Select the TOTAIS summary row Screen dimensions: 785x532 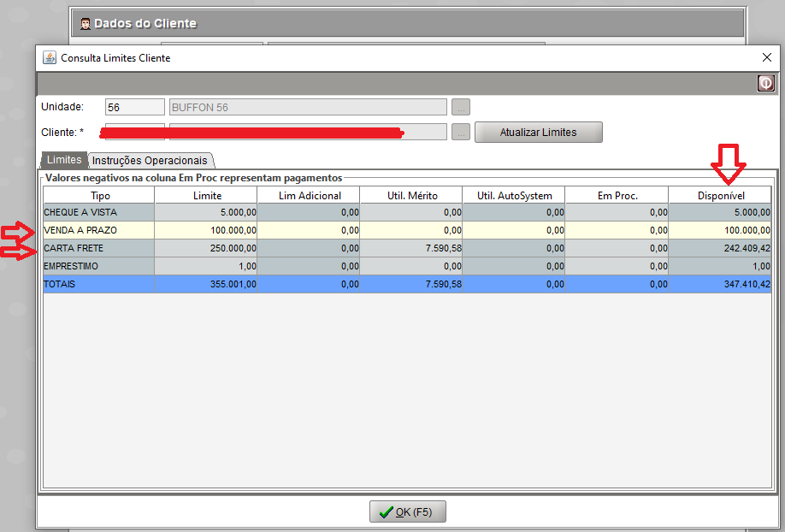click(x=99, y=284)
